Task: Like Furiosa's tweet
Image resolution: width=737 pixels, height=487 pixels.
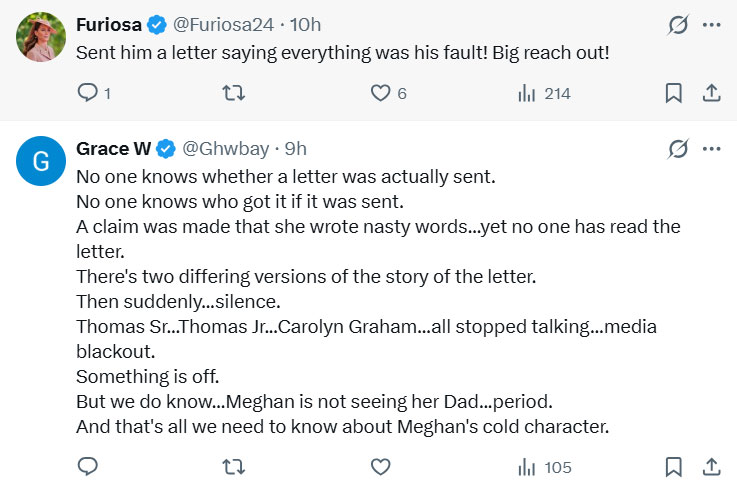Action: [x=380, y=93]
